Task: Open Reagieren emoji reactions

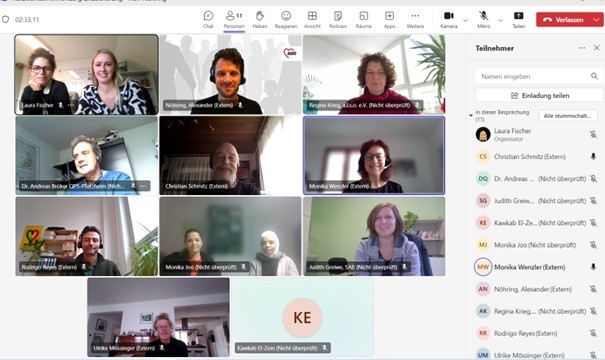Action: point(286,19)
